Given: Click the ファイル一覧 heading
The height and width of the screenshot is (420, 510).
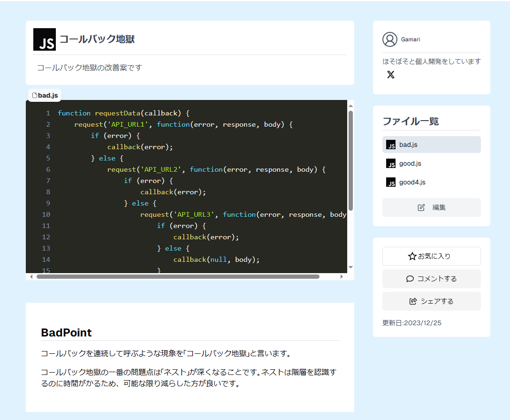Looking at the screenshot, I should tap(411, 122).
